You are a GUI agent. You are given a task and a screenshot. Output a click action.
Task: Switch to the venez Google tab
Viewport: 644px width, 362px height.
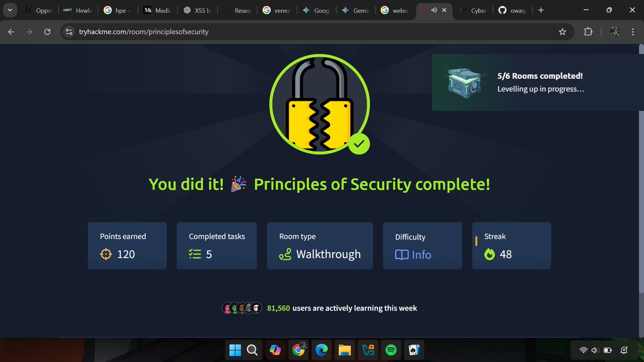click(276, 10)
